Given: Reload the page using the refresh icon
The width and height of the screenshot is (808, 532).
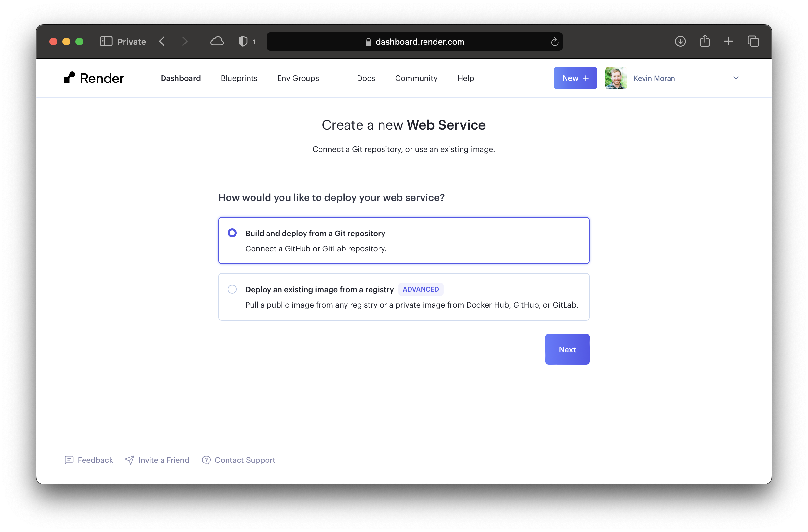Looking at the screenshot, I should 554,42.
